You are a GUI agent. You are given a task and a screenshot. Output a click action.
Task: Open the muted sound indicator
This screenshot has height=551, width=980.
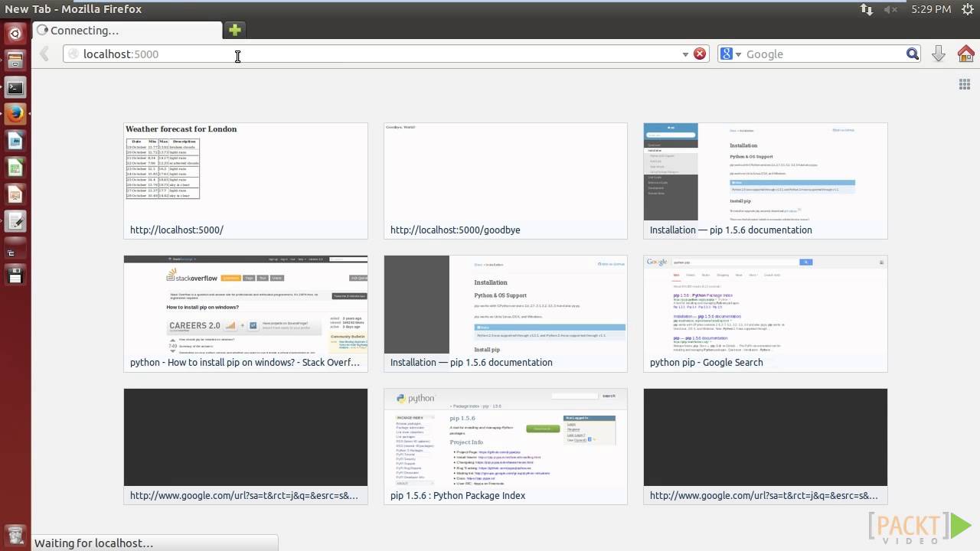[x=890, y=9]
